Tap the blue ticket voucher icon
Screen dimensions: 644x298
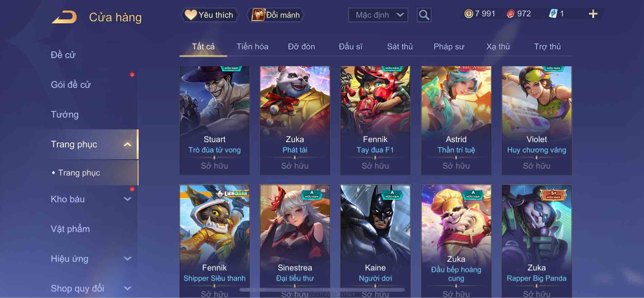553,14
